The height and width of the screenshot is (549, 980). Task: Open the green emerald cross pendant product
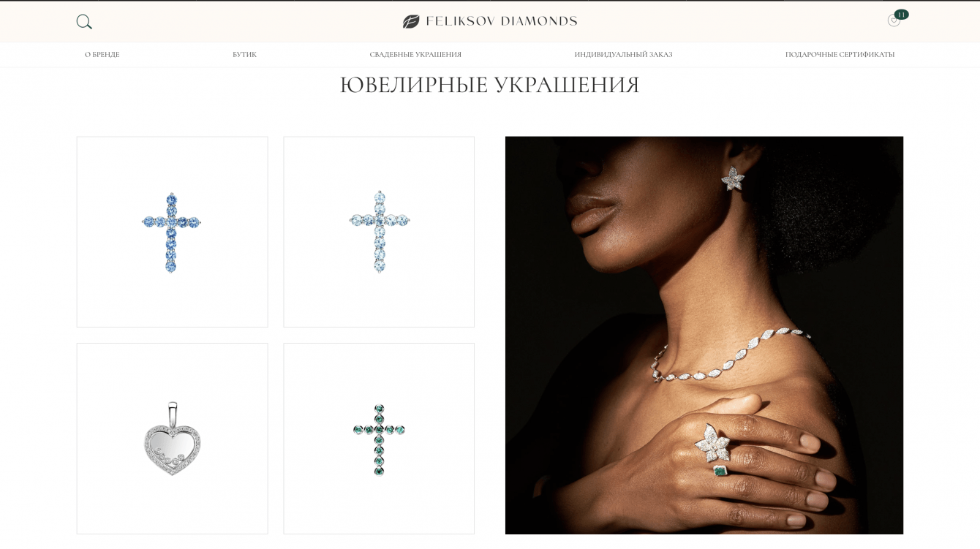379,439
